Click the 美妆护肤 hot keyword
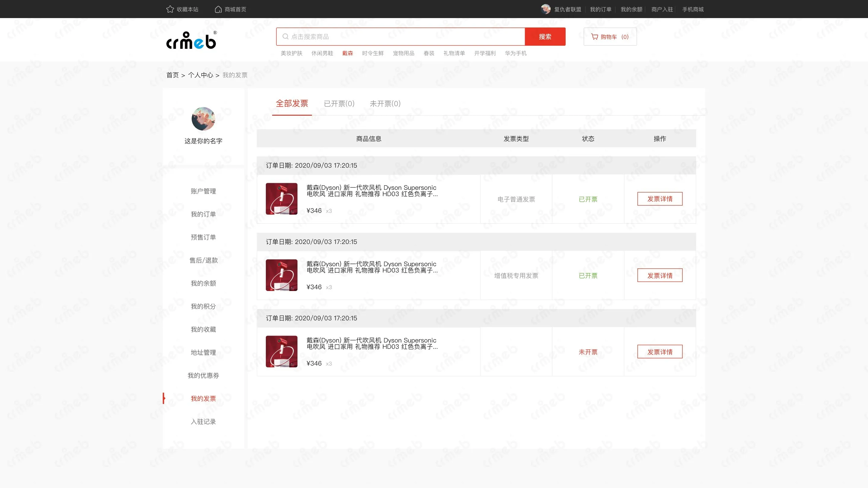Viewport: 868px width, 488px height. [x=291, y=53]
